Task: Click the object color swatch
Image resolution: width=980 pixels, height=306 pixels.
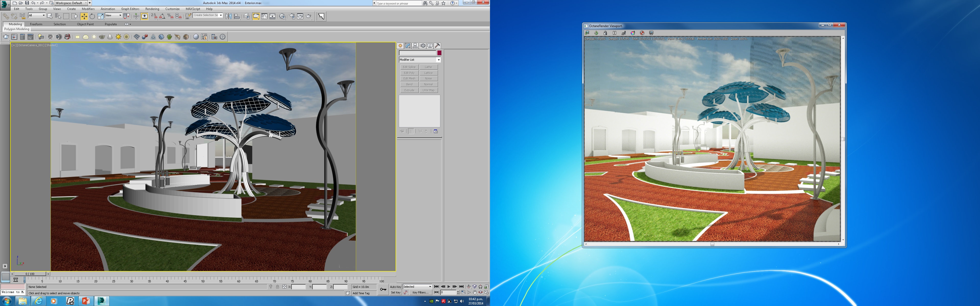Action: (439, 53)
